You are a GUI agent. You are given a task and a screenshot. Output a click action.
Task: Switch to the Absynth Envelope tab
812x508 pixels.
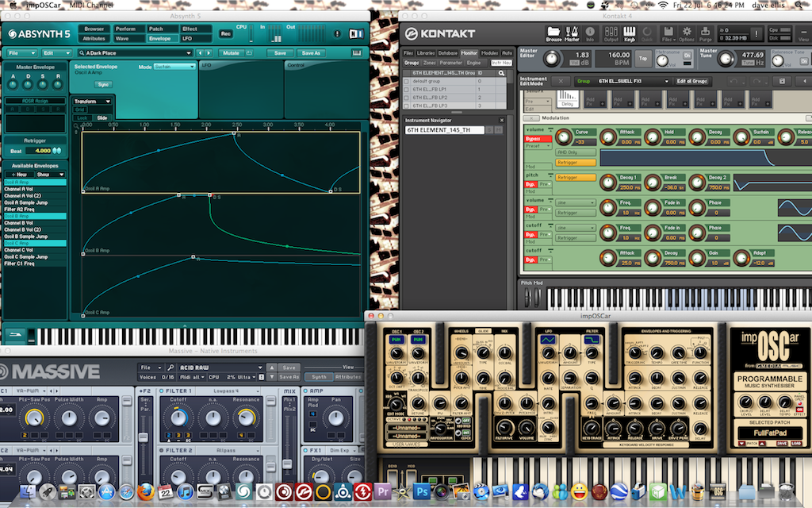(x=160, y=39)
